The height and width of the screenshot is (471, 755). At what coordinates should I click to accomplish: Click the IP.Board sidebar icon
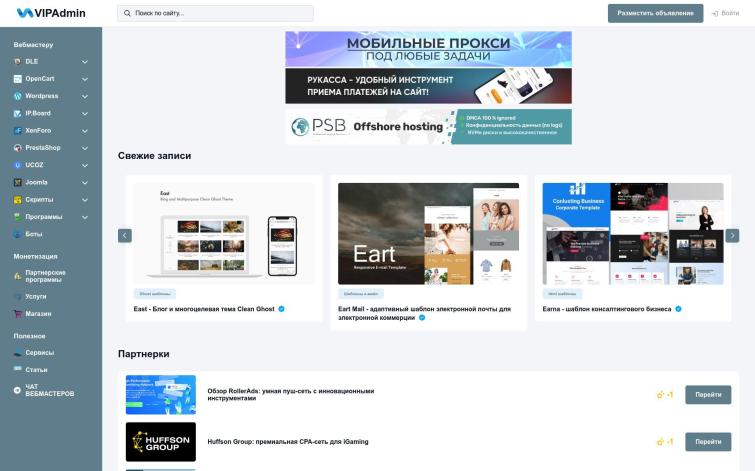coord(17,114)
